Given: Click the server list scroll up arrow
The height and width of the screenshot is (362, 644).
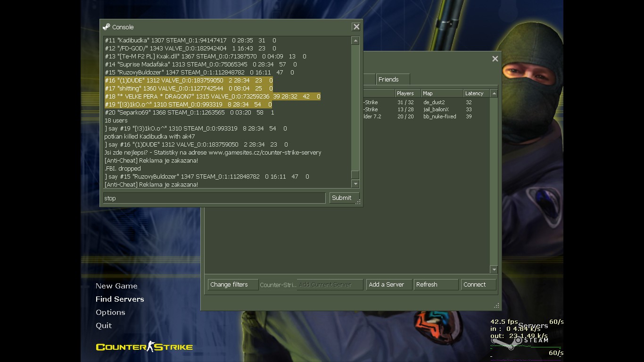Looking at the screenshot, I should click(x=494, y=93).
